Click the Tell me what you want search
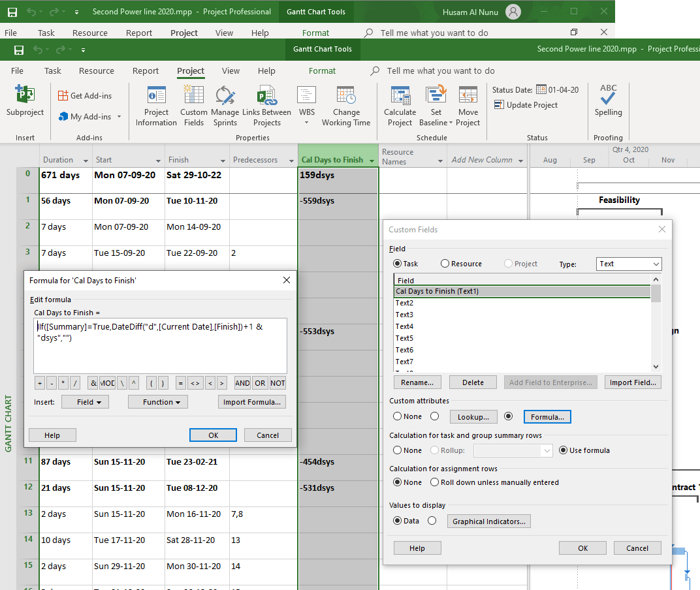The width and height of the screenshot is (700, 590). (x=441, y=70)
